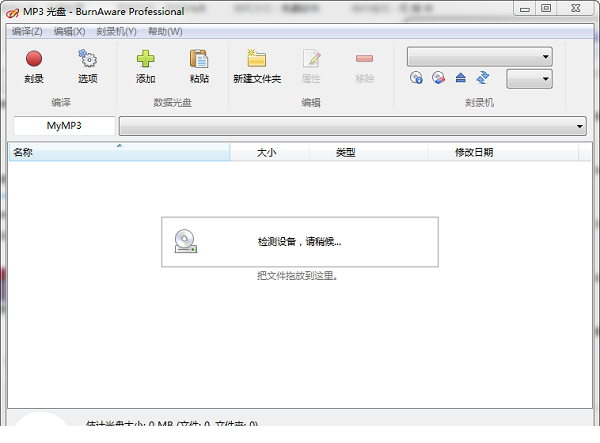Open the 帮助(W) menu
The image size is (600, 443).
pyautogui.click(x=165, y=31)
